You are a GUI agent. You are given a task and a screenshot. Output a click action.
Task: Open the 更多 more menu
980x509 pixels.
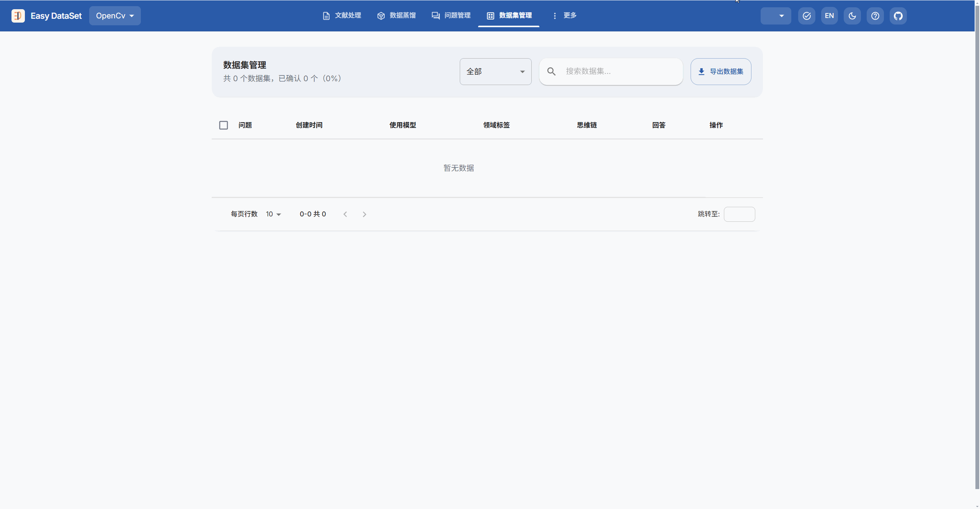coord(565,15)
